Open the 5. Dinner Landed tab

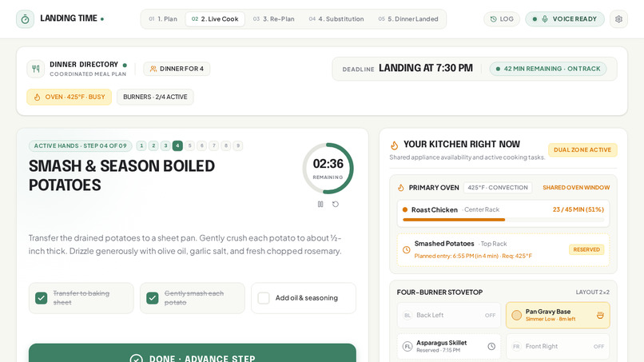point(408,19)
